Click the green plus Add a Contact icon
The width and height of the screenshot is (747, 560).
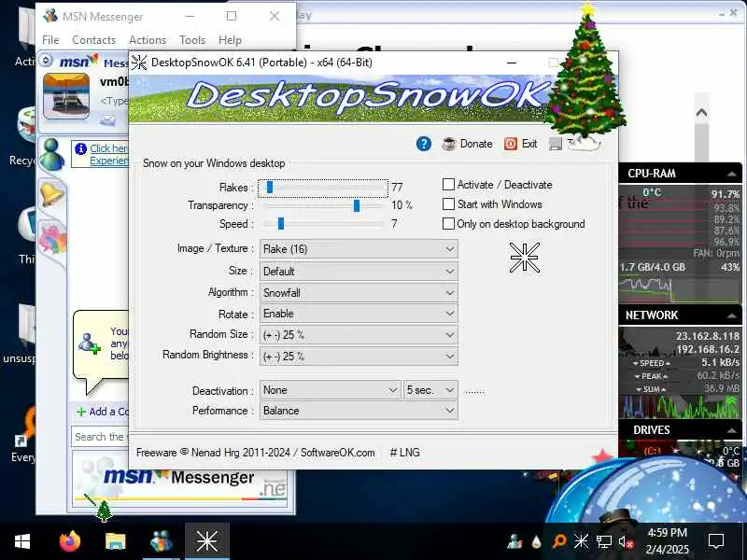[81, 412]
